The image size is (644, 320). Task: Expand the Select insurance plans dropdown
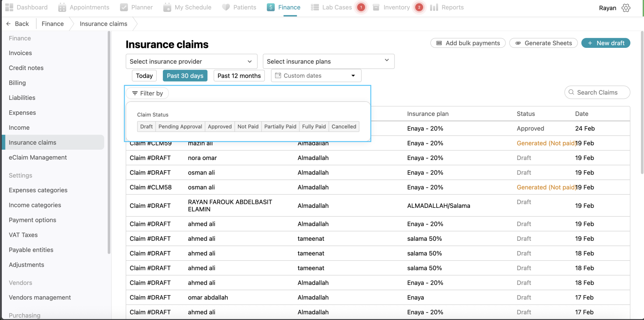[329, 61]
